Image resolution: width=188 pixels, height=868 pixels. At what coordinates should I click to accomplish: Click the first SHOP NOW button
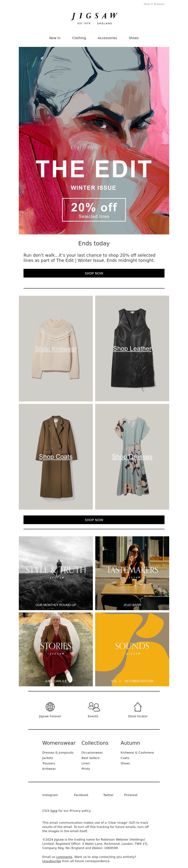point(94,273)
